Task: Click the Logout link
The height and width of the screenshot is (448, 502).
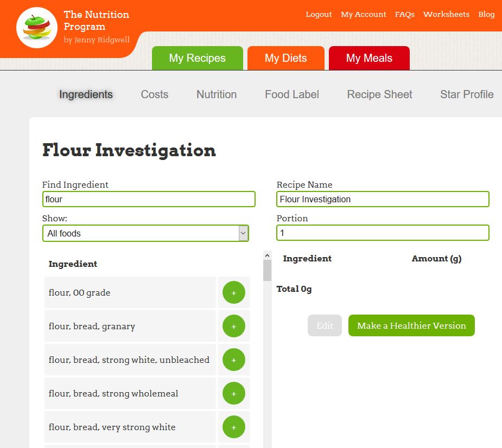Action: pyautogui.click(x=319, y=15)
